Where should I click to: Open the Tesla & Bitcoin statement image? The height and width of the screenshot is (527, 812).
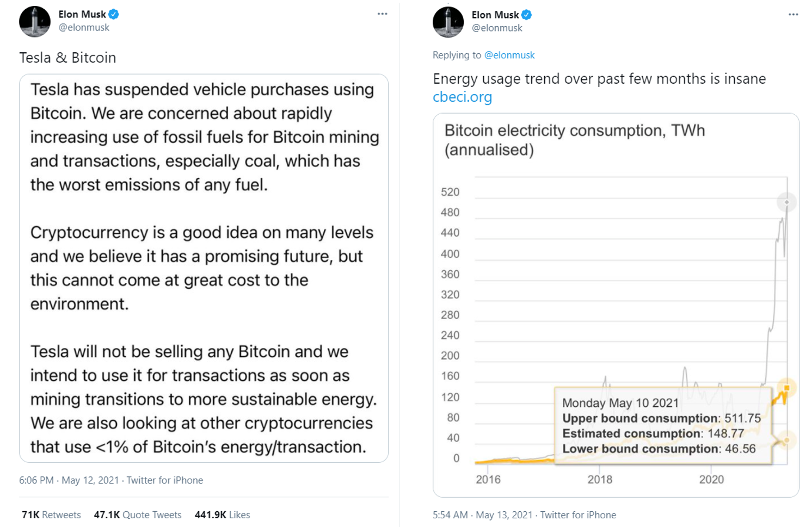point(204,268)
